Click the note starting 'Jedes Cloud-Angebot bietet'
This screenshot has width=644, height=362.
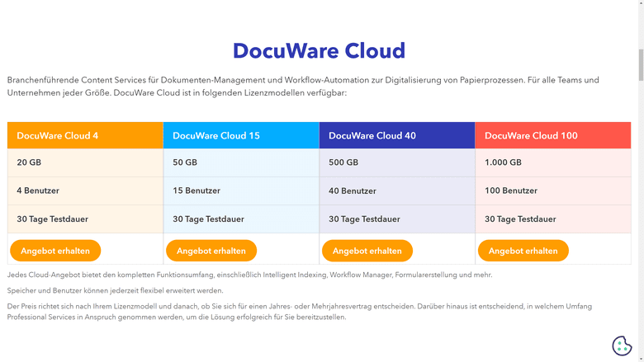(249, 275)
